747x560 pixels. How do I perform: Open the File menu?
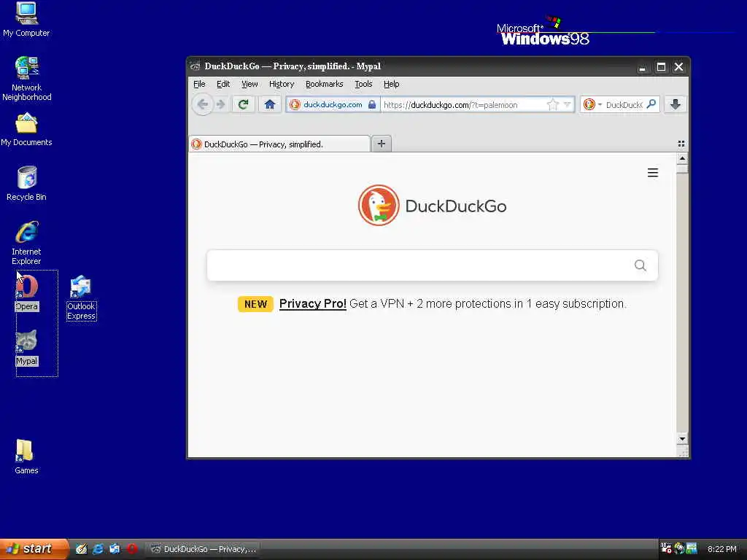(x=199, y=84)
